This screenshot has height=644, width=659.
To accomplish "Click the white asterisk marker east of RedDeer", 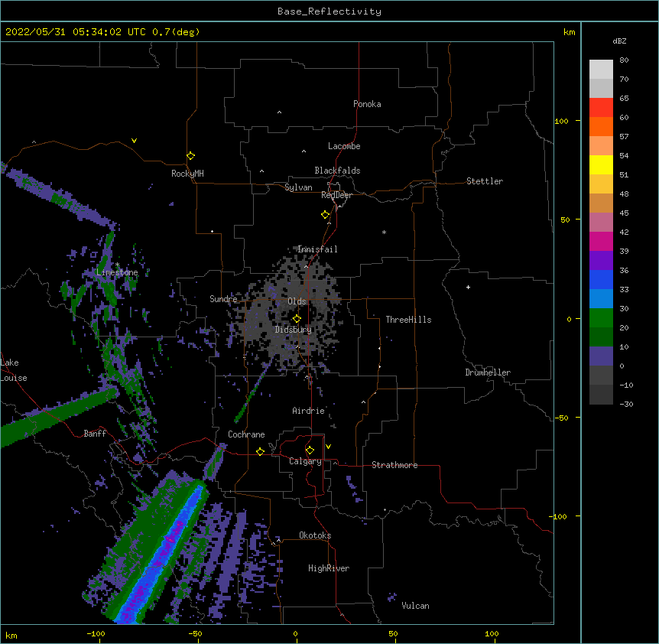I will pyautogui.click(x=384, y=232).
